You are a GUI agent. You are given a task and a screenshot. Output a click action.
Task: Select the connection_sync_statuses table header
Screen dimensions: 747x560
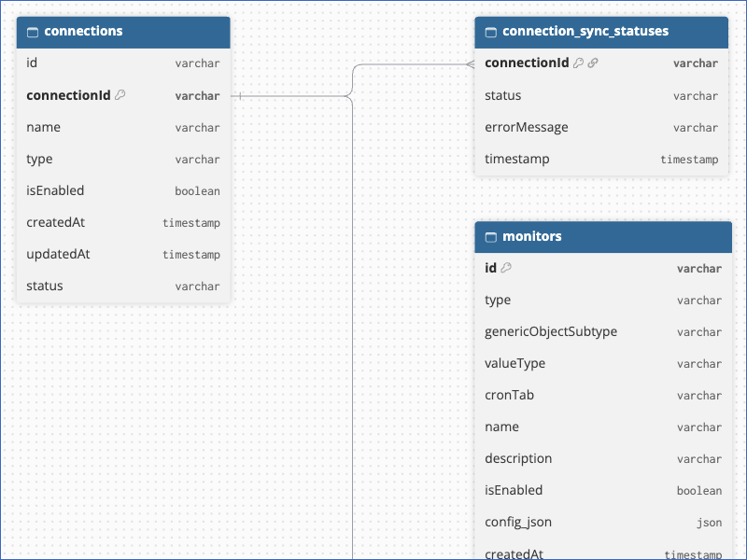[x=601, y=33]
